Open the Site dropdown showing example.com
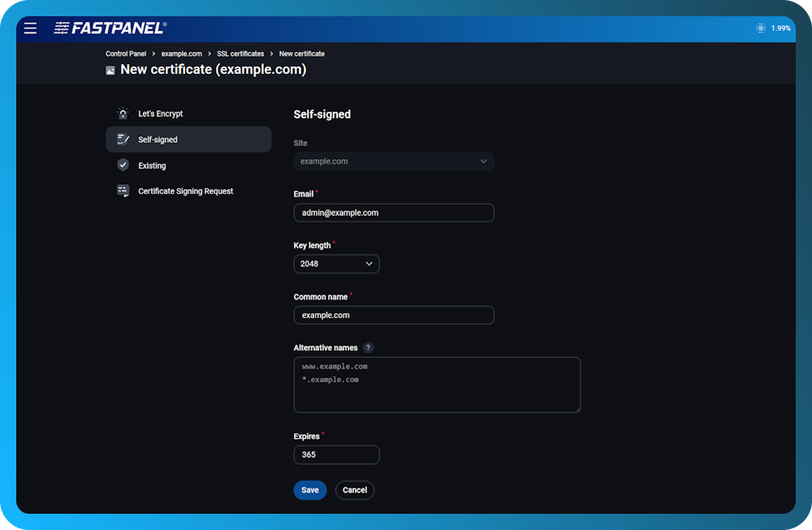This screenshot has height=530, width=812. (x=394, y=162)
